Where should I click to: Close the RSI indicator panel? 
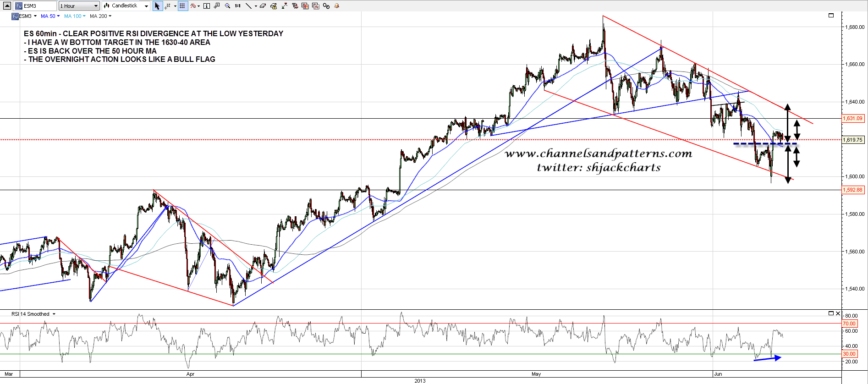838,313
